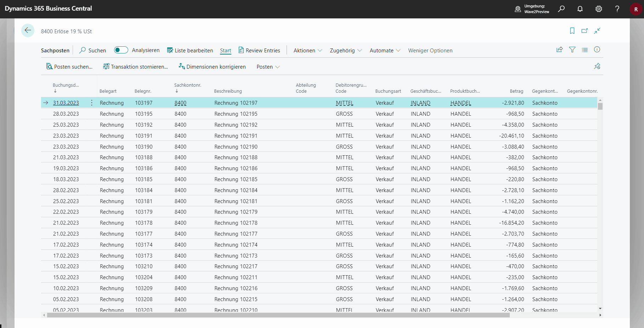Viewport: 644px width, 328px height.
Task: Change the list layout view
Action: pyautogui.click(x=585, y=50)
